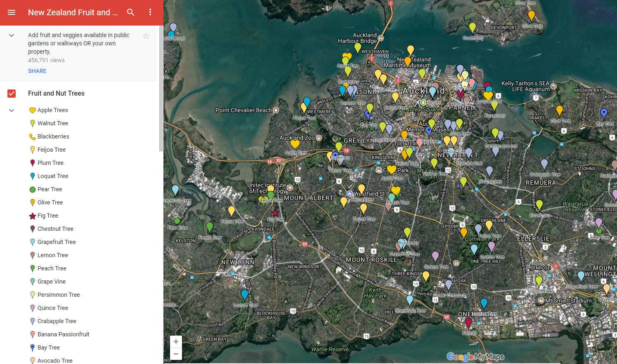This screenshot has width=617, height=364.
Task: Star this map as a favorite
Action: 146,36
